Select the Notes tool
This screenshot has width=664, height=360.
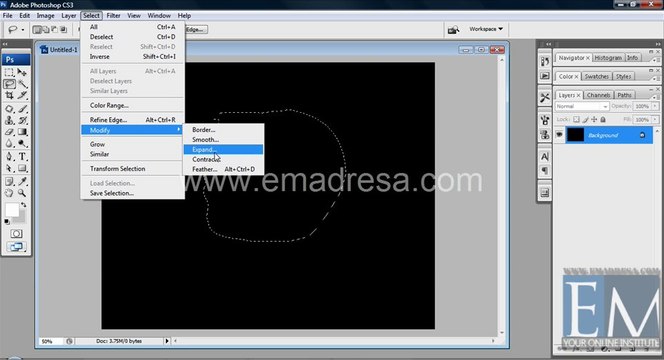9,182
